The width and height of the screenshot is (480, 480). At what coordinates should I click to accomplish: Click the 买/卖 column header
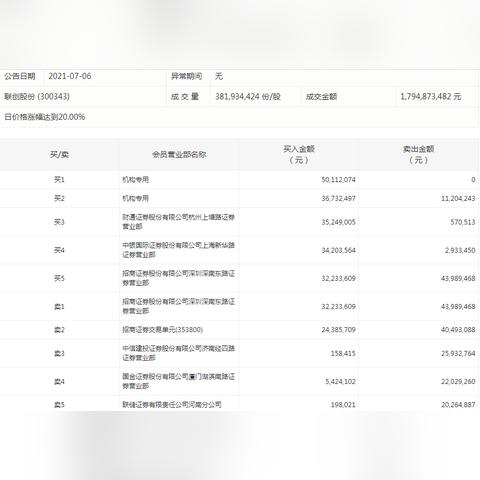(x=59, y=154)
